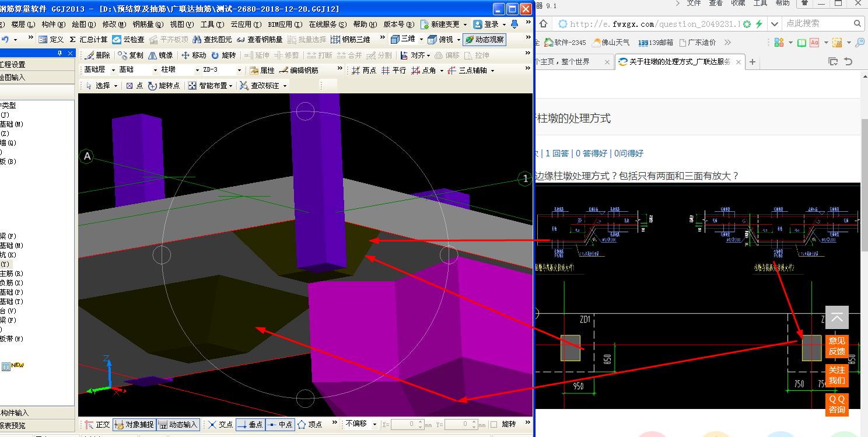Expand the 登录 login dropdown
The image size is (868, 437).
503,25
